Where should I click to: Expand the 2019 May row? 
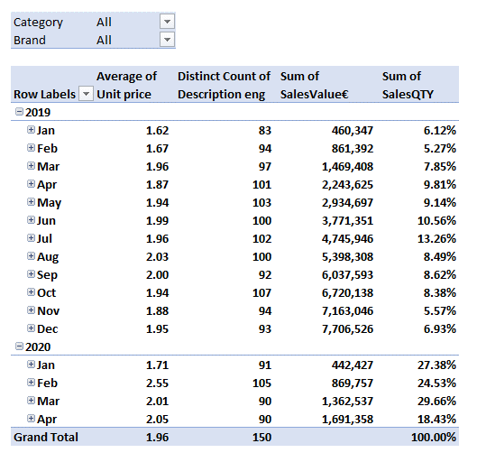(31, 202)
